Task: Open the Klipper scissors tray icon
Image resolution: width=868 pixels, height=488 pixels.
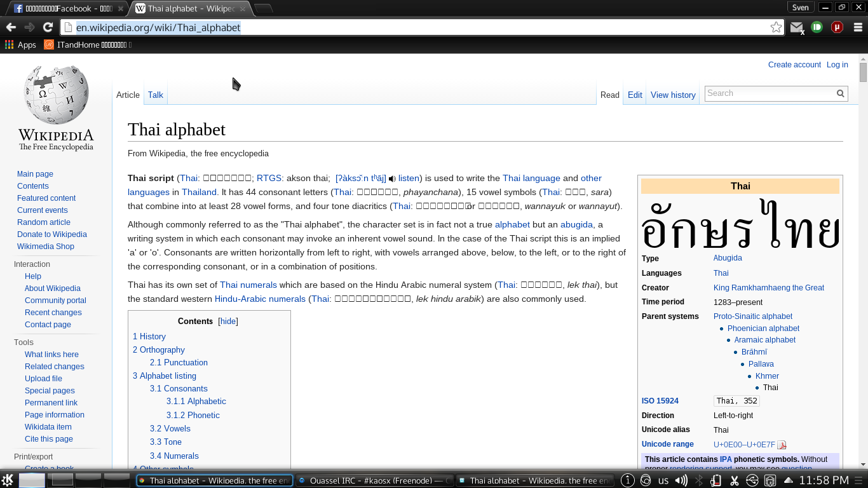Action: click(x=734, y=480)
